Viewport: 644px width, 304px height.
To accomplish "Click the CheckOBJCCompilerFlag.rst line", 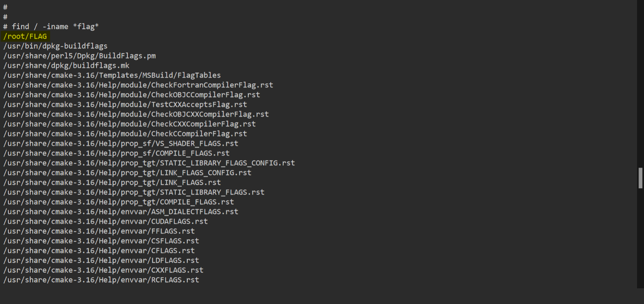I will pyautogui.click(x=132, y=95).
